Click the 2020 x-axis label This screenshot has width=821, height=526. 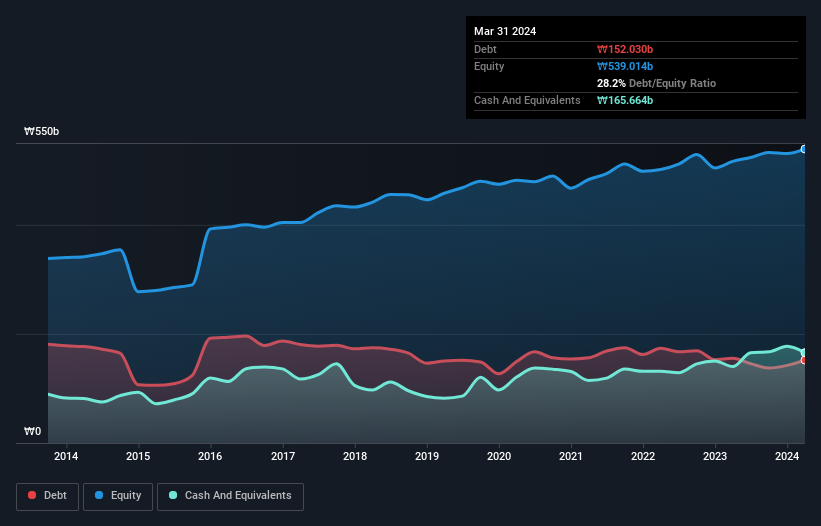point(499,456)
